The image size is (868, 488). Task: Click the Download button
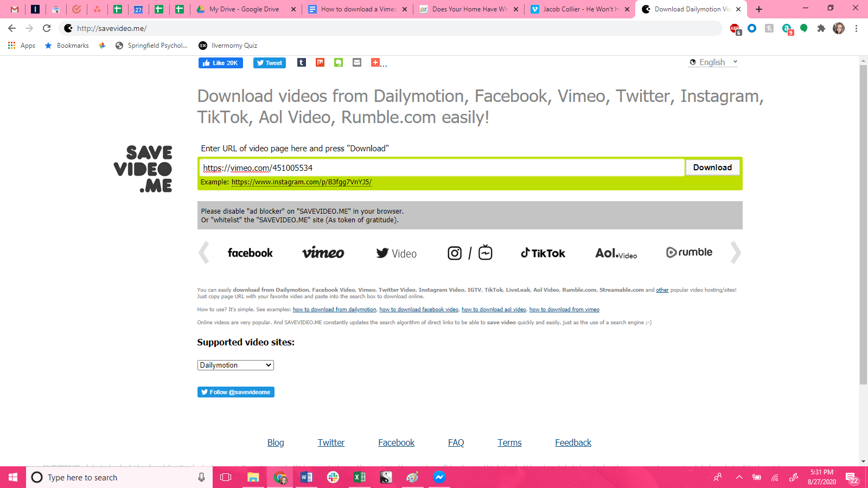point(712,168)
